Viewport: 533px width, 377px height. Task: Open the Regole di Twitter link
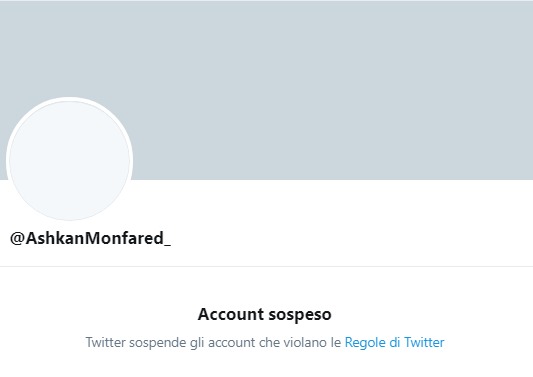(x=394, y=342)
